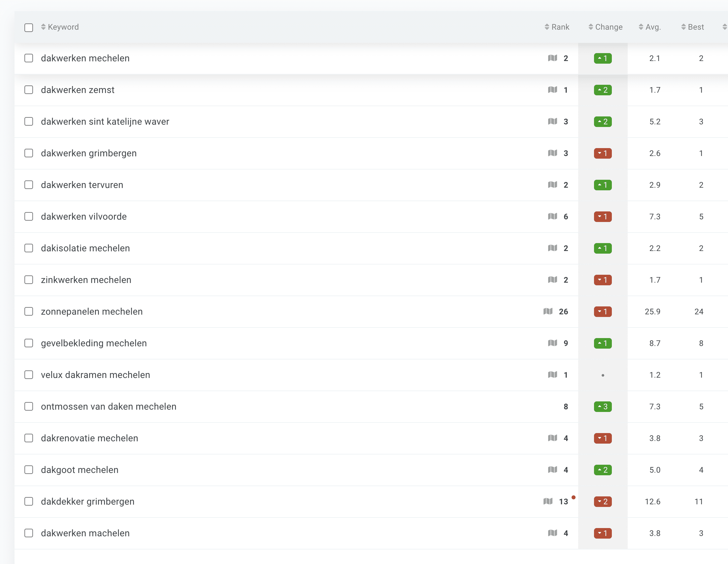
Task: Click the rank value 26 for zonnepanelen mechelen
Action: click(x=563, y=311)
